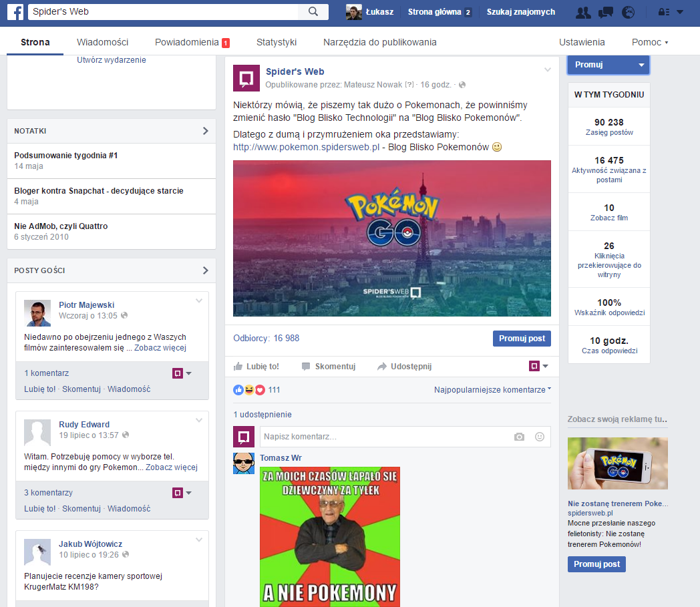Open options arrow on Jakub Wójtowicz post
The image size is (700, 607).
point(199,540)
